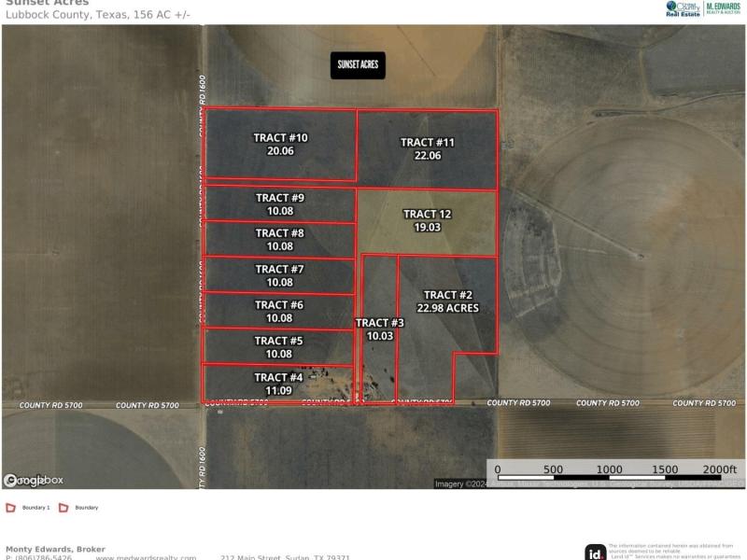Click Tract #2 with 22.98 acres
This screenshot has height=560, width=747.
(447, 301)
